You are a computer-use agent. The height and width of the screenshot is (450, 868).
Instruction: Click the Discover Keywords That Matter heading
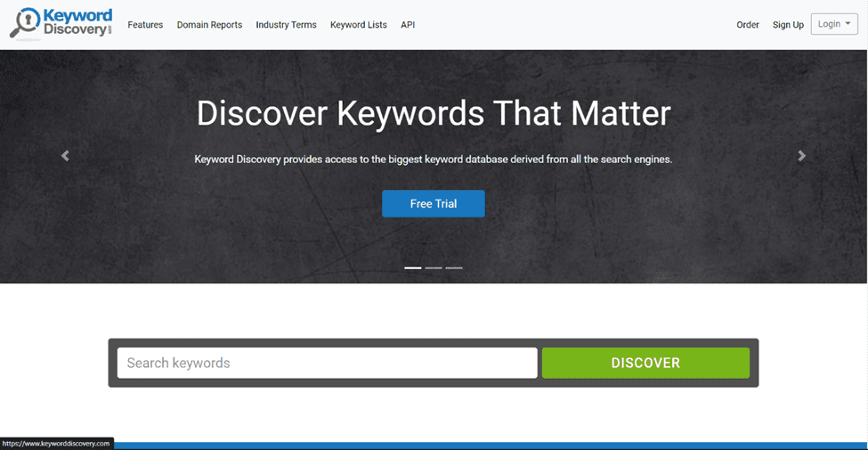pyautogui.click(x=434, y=113)
